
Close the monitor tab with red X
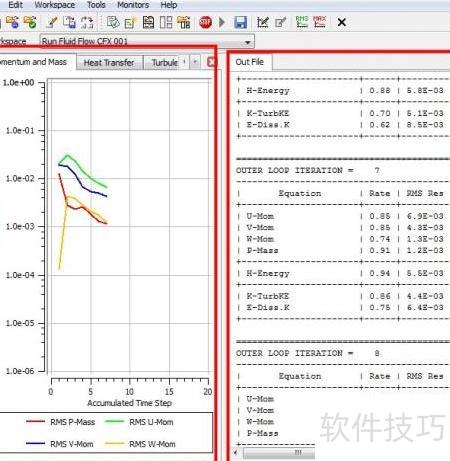211,62
